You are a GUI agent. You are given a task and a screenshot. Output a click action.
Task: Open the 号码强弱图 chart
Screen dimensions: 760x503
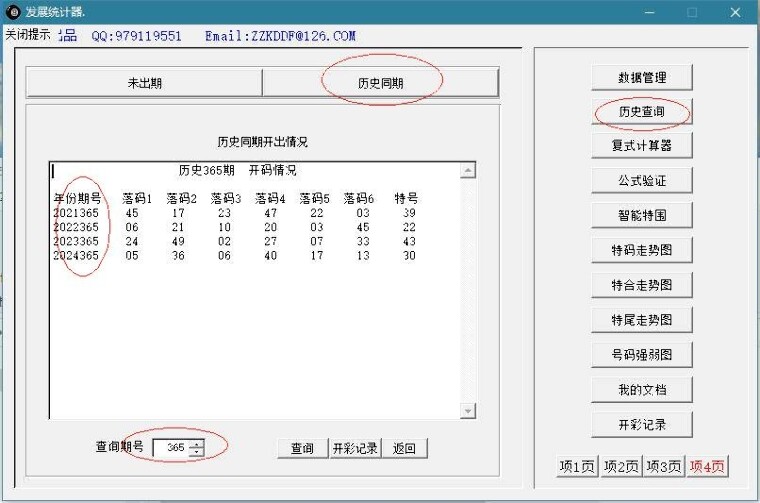tap(642, 355)
